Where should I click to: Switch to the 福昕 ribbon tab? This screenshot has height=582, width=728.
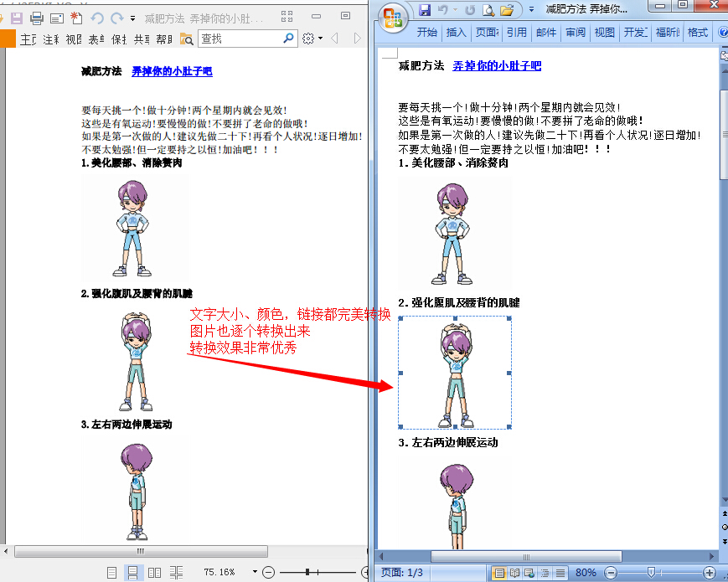pos(667,32)
